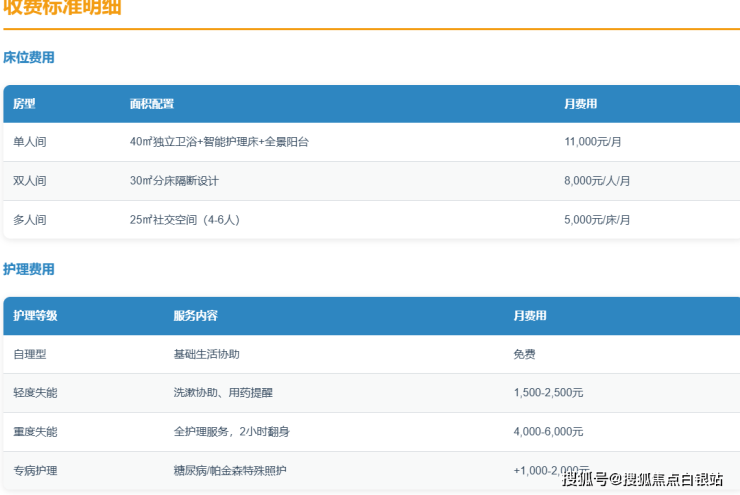The image size is (740, 495).
Task: Click the 护理费用 section heading
Action: click(x=29, y=269)
